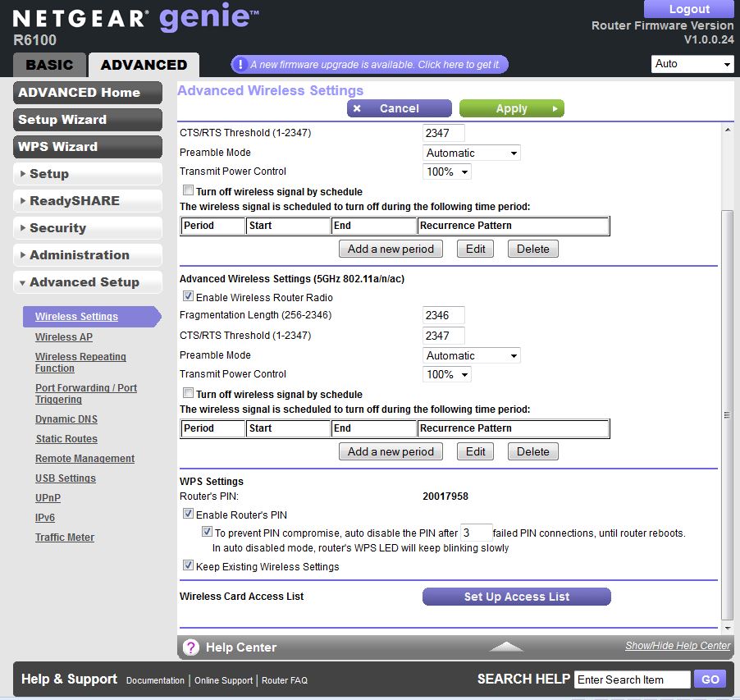This screenshot has height=700, width=740.
Task: Click the failed PIN connections count field
Action: click(476, 533)
